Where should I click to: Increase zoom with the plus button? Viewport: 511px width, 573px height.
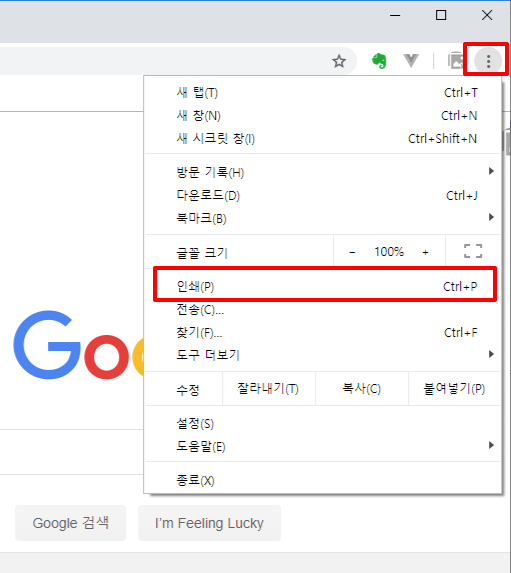(x=425, y=252)
